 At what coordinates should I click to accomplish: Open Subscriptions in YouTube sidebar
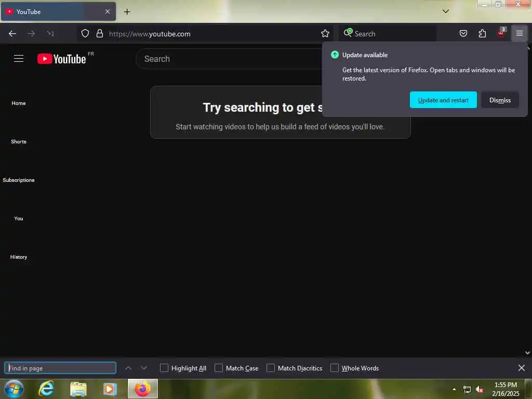point(19,180)
